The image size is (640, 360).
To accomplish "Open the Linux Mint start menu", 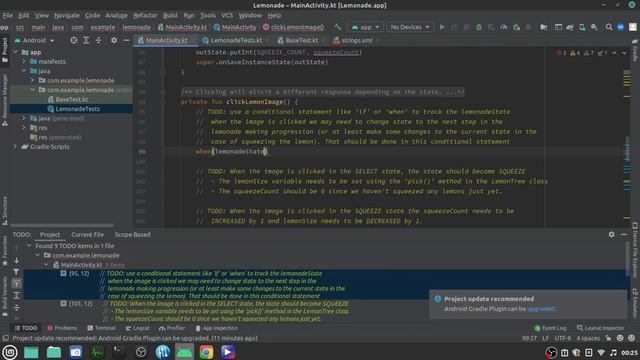I will click(10, 352).
